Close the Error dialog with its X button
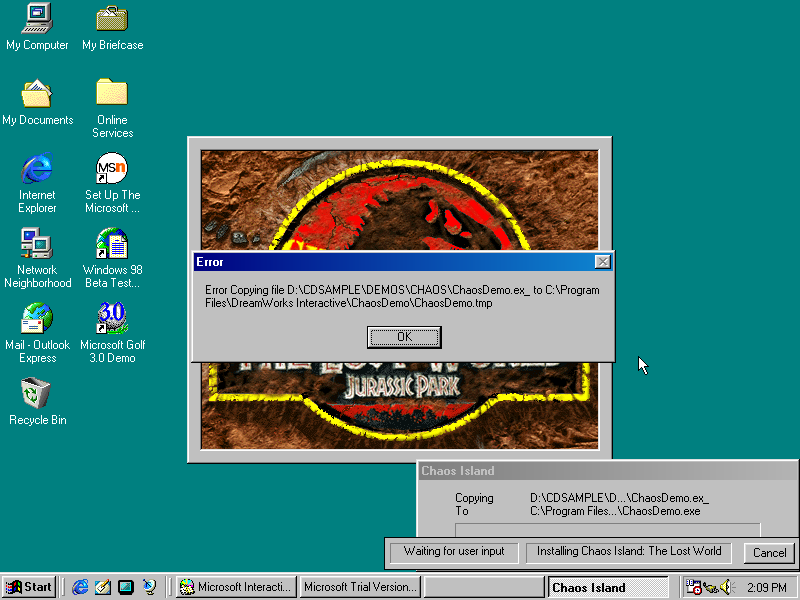The width and height of the screenshot is (800, 600). (603, 262)
